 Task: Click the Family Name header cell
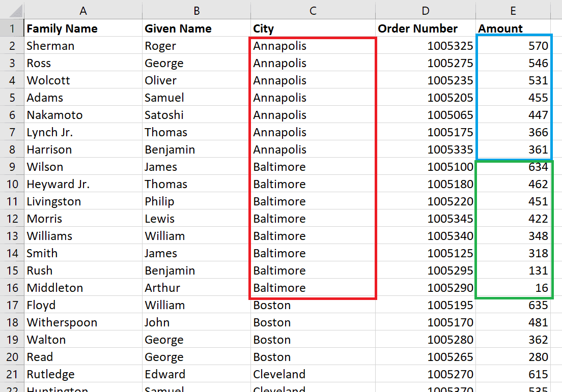tap(83, 28)
